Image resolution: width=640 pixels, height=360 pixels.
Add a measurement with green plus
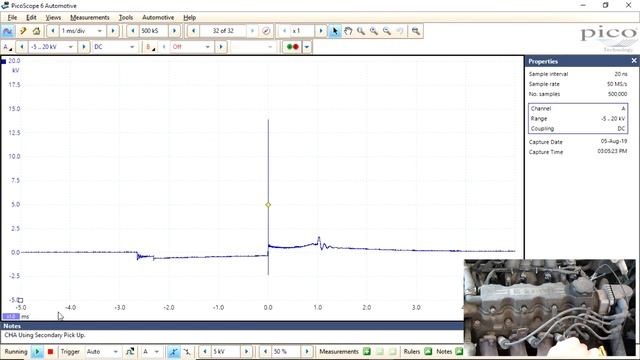click(x=367, y=351)
